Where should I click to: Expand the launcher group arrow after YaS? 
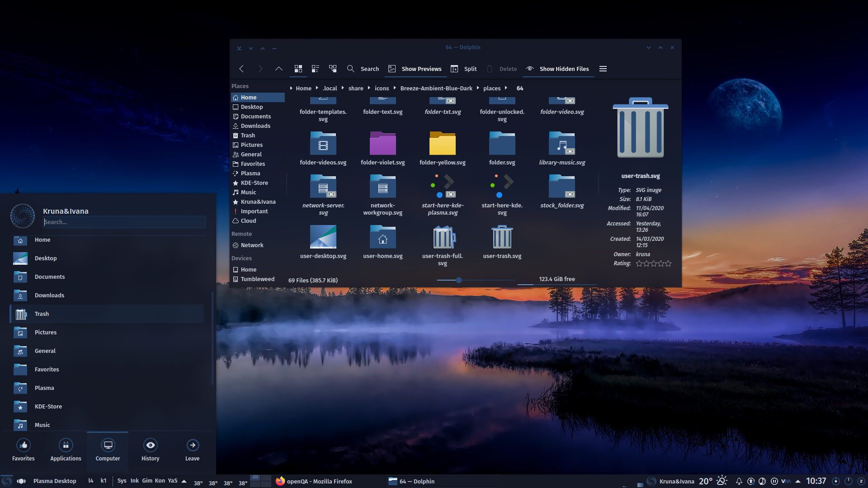tap(184, 481)
